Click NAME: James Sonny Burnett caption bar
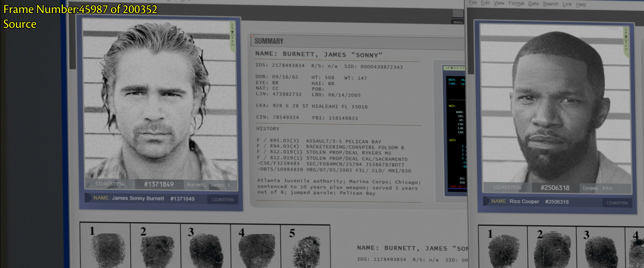Screen dimensions: 644x268 click(x=161, y=198)
